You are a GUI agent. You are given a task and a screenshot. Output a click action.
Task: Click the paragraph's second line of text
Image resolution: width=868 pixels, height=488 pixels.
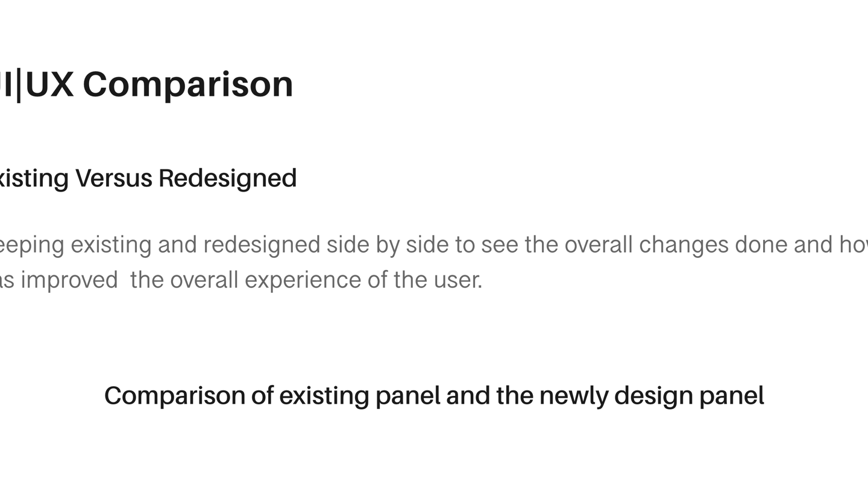click(x=241, y=280)
